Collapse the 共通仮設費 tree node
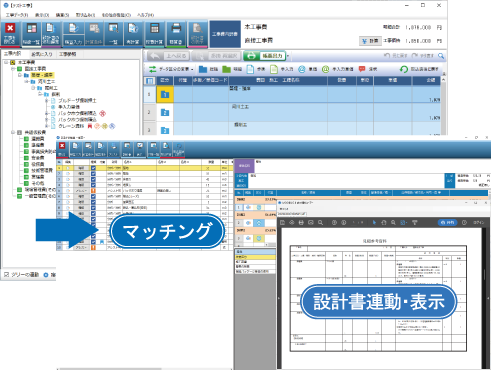This screenshot has height=370, width=491. [13, 132]
